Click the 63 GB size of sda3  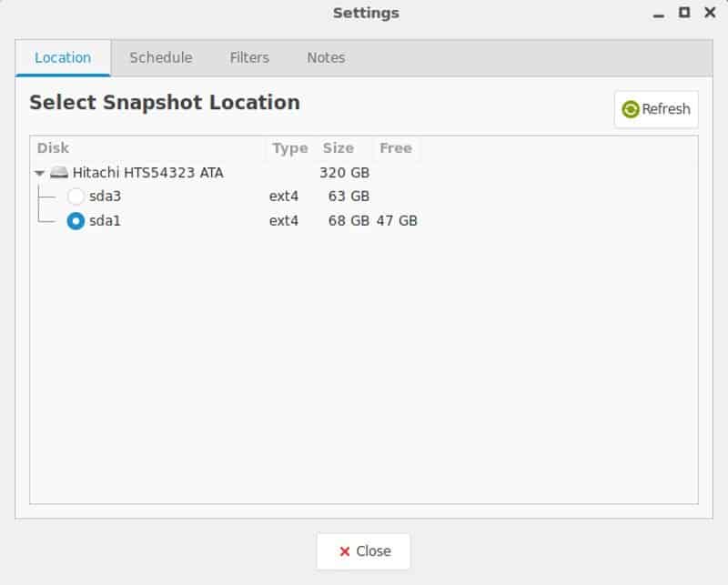pos(349,197)
